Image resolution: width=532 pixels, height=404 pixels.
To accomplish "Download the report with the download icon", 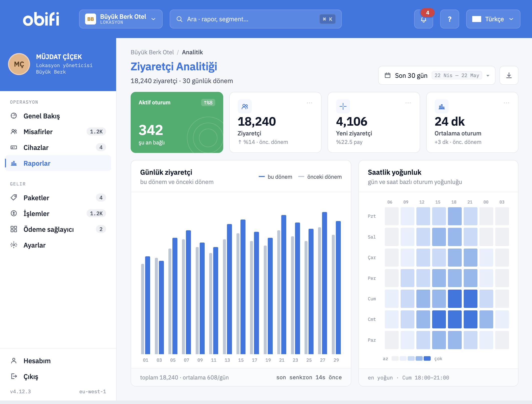I will [509, 75].
